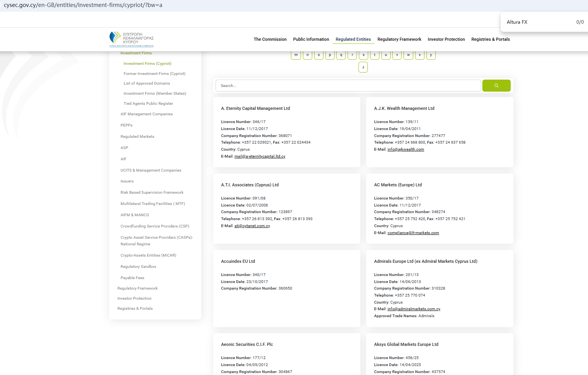Filter firms by letter m
588x375 pixels.
(x=296, y=55)
